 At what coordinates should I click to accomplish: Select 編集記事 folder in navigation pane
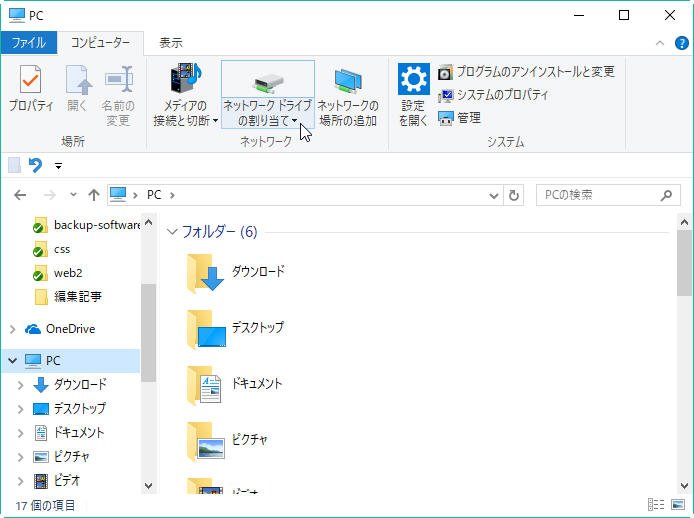click(68, 297)
